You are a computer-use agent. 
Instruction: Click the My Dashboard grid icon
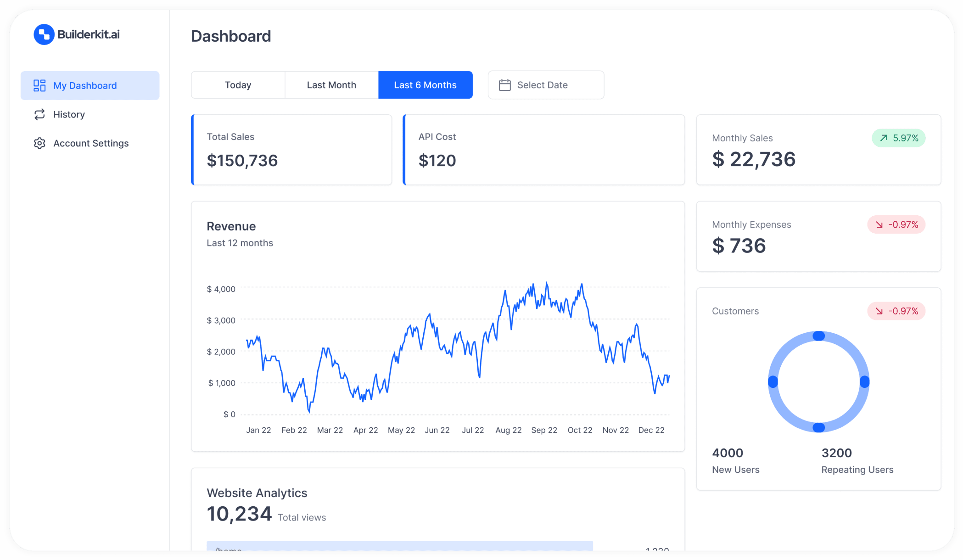click(39, 85)
